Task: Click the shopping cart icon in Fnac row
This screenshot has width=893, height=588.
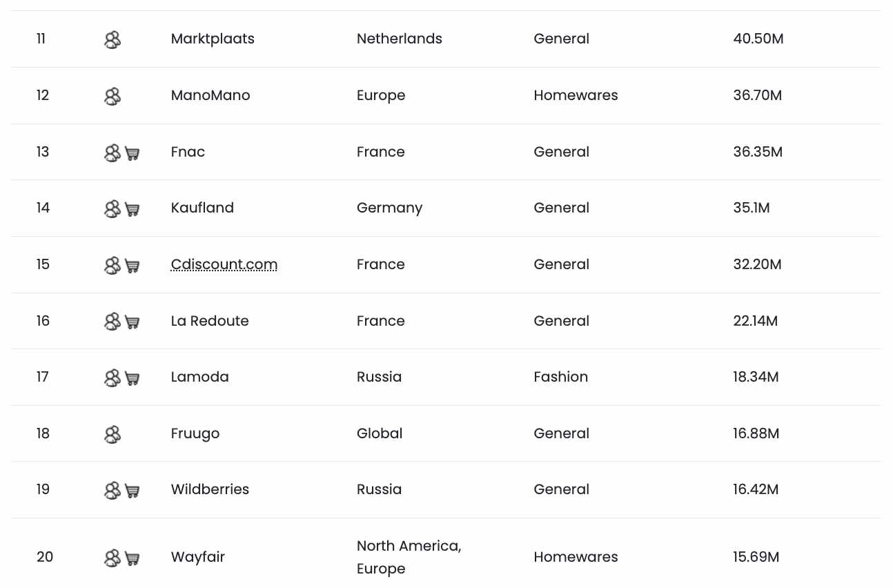Action: tap(133, 153)
